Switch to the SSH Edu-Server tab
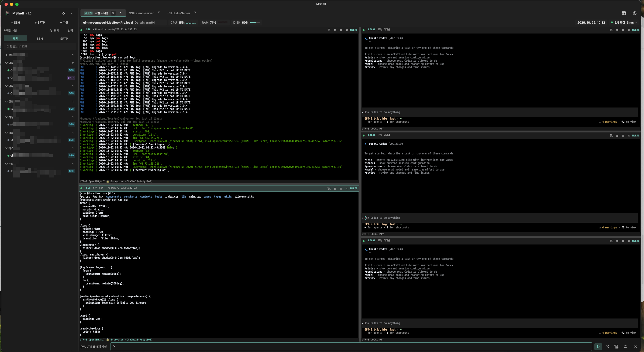This screenshot has height=352, width=644. coord(179,13)
